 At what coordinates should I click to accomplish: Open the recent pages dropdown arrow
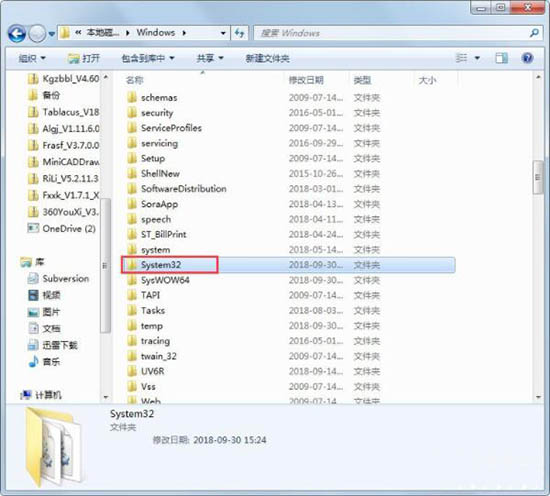point(52,34)
